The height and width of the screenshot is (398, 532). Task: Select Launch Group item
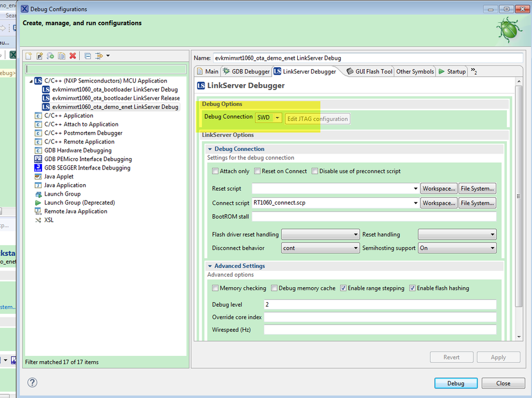pos(62,194)
